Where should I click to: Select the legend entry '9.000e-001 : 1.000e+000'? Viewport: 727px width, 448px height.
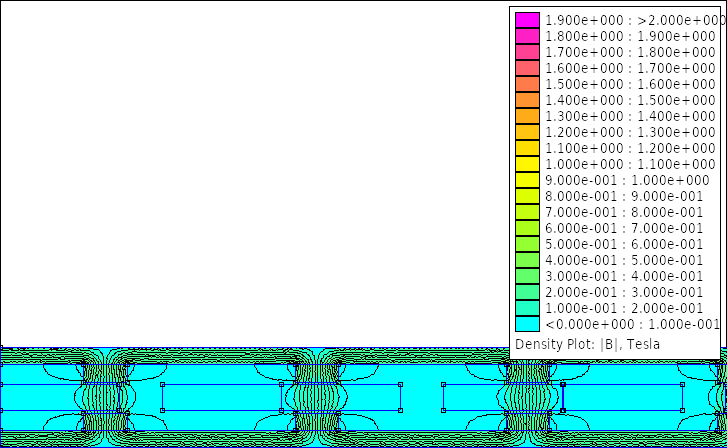pyautogui.click(x=627, y=180)
